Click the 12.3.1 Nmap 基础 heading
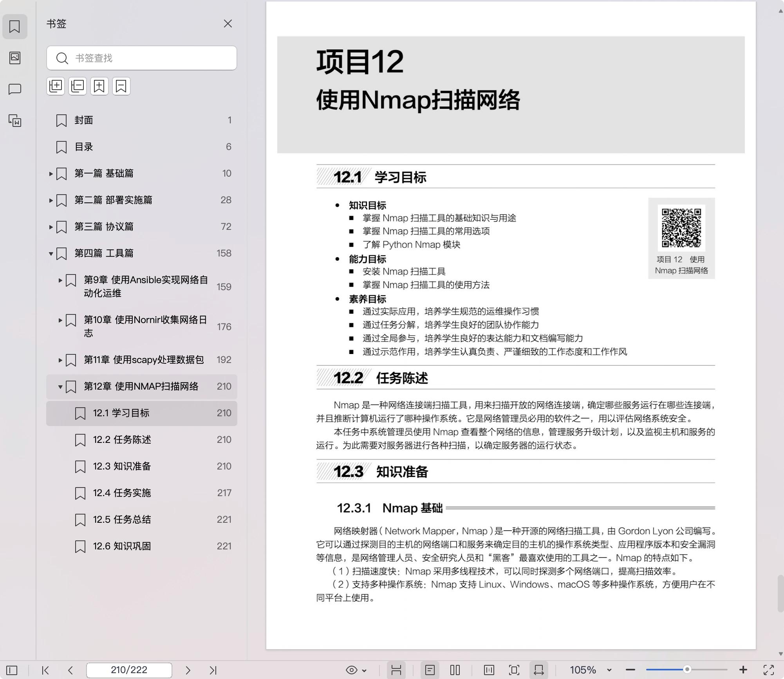 click(x=390, y=508)
